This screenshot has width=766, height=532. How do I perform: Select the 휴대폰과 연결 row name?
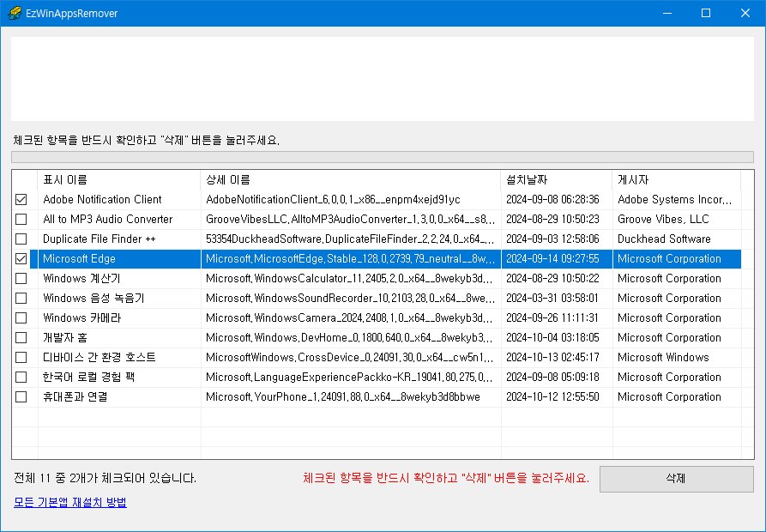pos(75,396)
